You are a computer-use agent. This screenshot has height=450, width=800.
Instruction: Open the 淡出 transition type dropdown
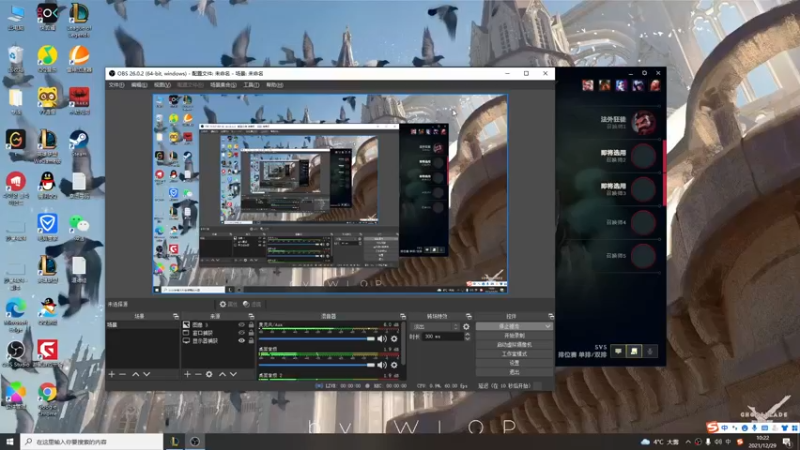click(x=434, y=327)
